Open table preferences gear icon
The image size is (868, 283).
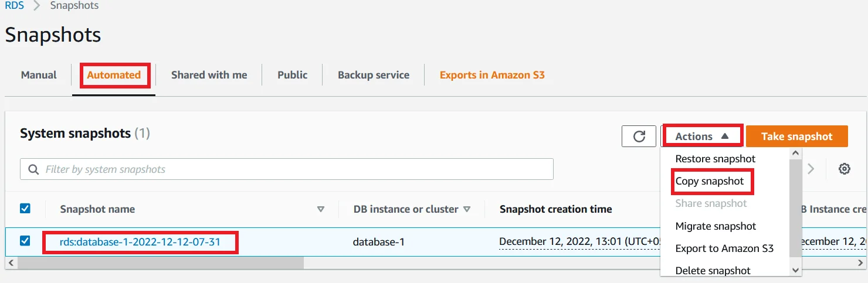coord(845,169)
